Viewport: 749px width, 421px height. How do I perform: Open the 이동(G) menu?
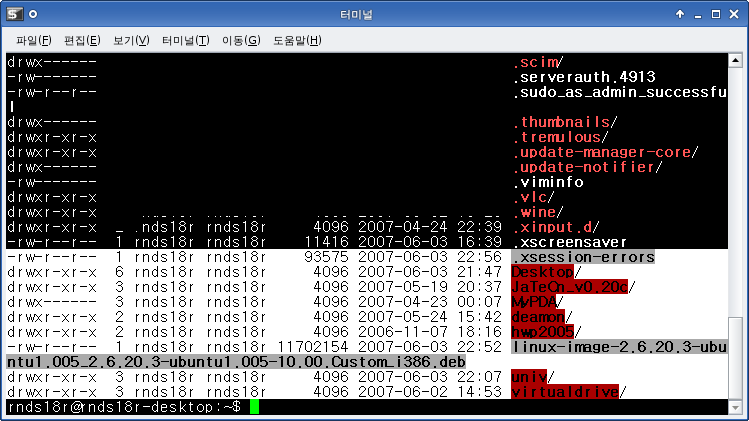(241, 40)
